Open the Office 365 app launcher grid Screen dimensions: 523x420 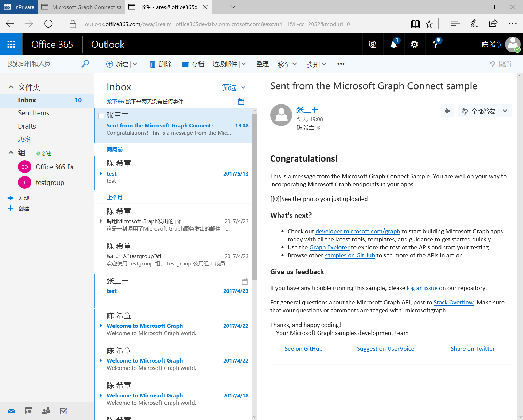pos(11,45)
